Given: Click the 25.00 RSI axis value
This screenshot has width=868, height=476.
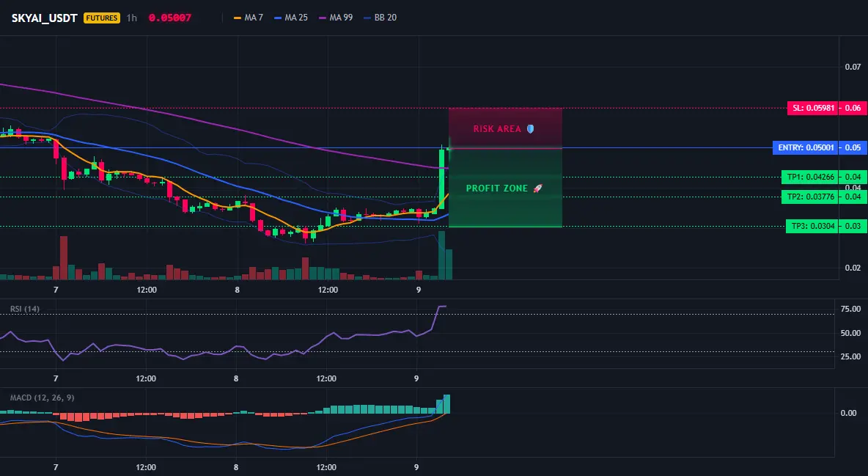Looking at the screenshot, I should (x=850, y=357).
